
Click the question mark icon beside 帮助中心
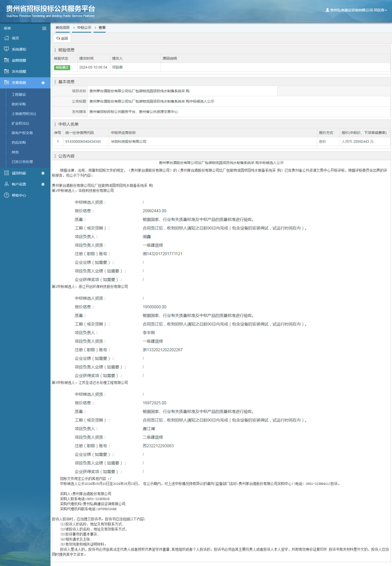point(7,195)
